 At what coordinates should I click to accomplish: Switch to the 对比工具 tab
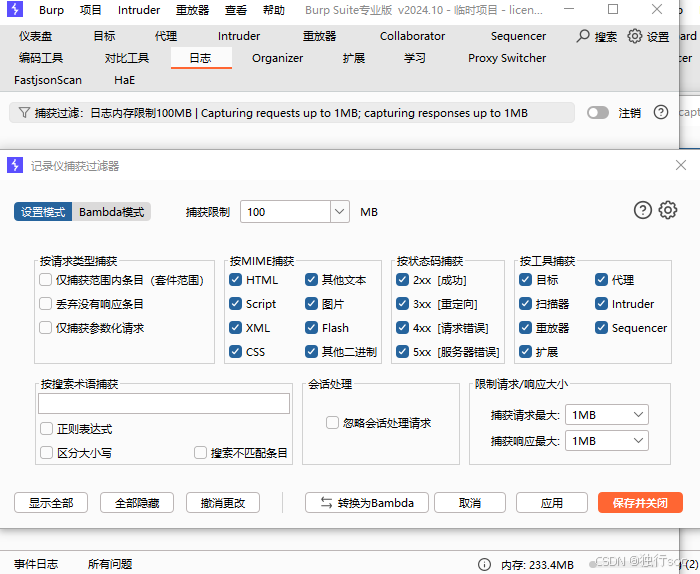(127, 58)
